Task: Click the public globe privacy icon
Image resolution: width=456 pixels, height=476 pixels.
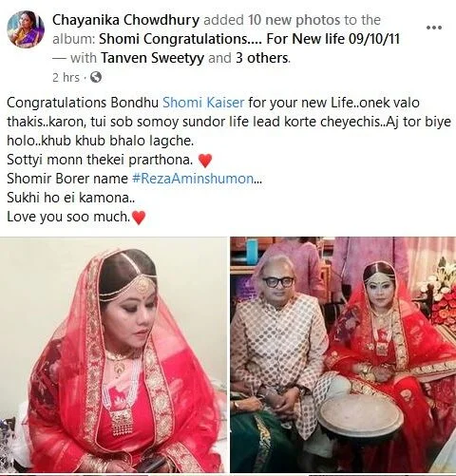Action: (x=96, y=77)
